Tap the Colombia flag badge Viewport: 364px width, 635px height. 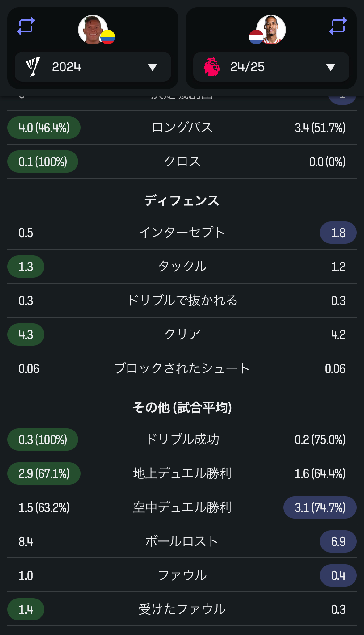(x=108, y=37)
